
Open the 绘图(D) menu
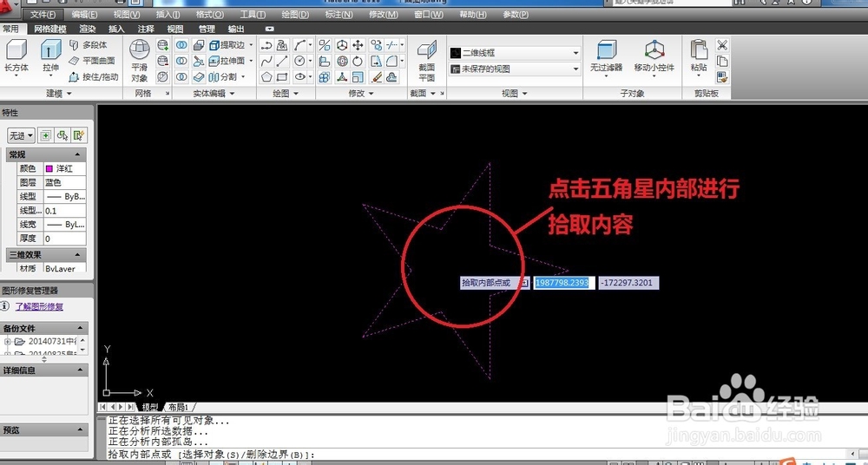click(x=295, y=15)
